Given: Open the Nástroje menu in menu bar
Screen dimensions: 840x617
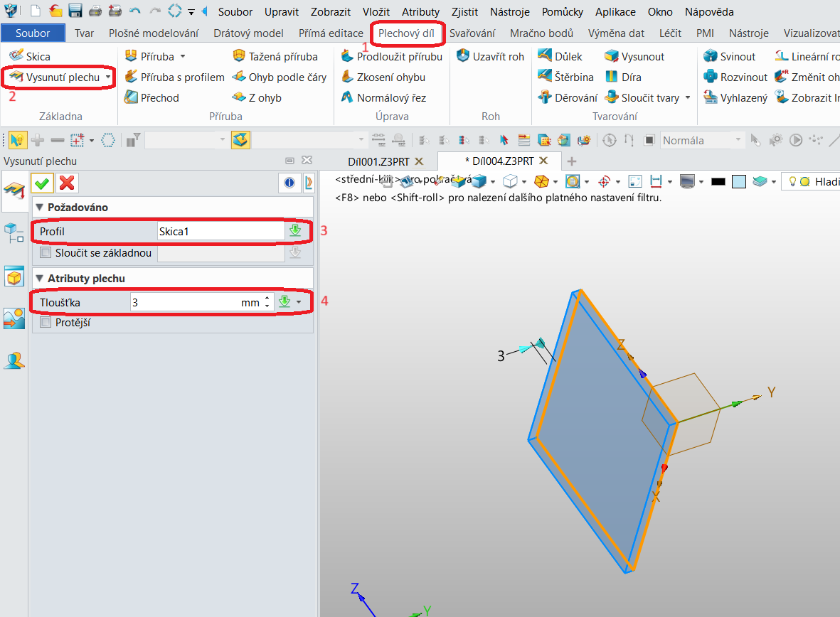Looking at the screenshot, I should 509,12.
